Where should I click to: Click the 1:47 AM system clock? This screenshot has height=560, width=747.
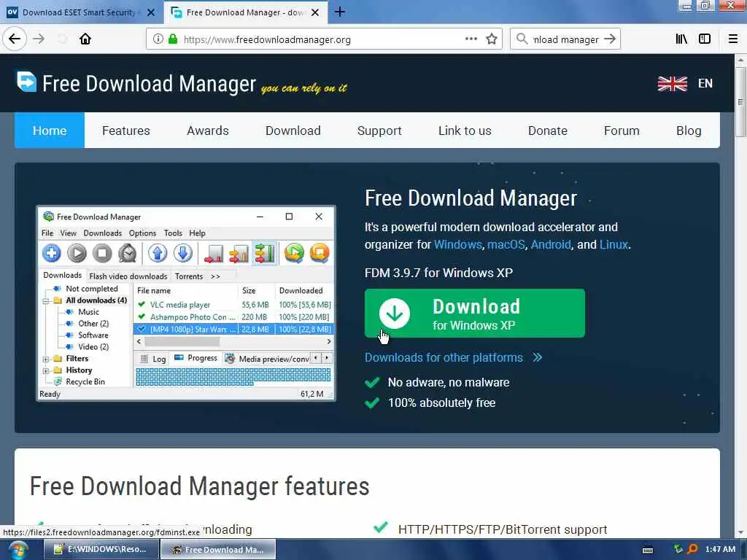720,550
